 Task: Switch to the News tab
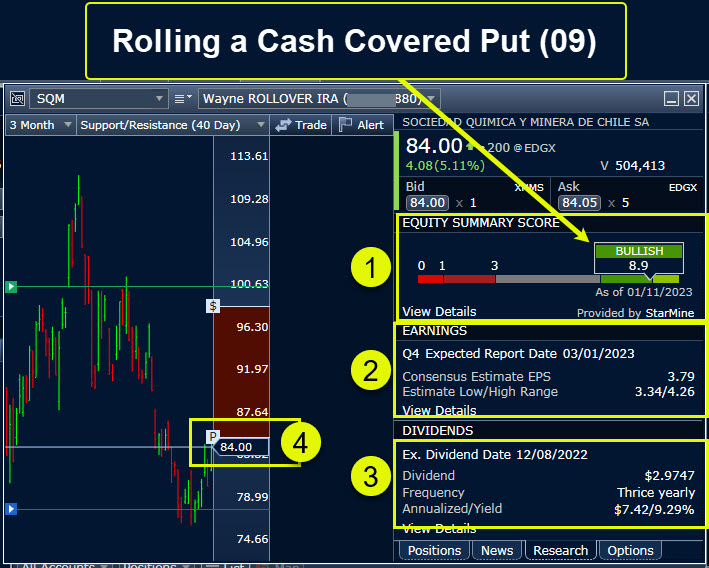coord(497,550)
